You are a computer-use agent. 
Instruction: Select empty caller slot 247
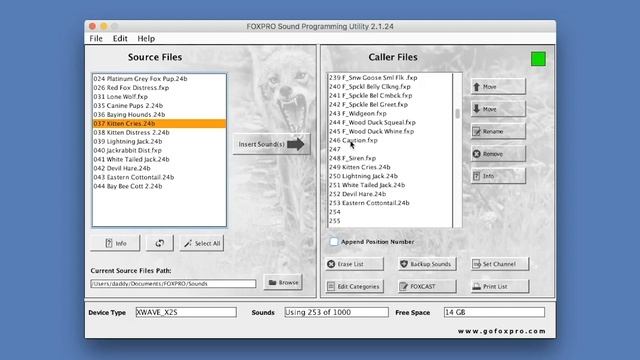[390, 149]
